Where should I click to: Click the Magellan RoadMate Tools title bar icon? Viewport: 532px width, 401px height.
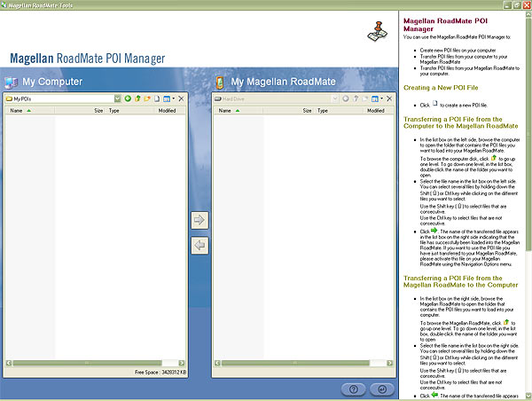tap(4, 5)
